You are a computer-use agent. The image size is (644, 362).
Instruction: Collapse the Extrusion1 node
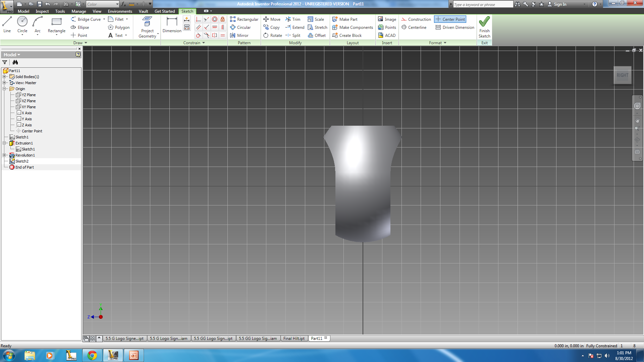point(4,143)
